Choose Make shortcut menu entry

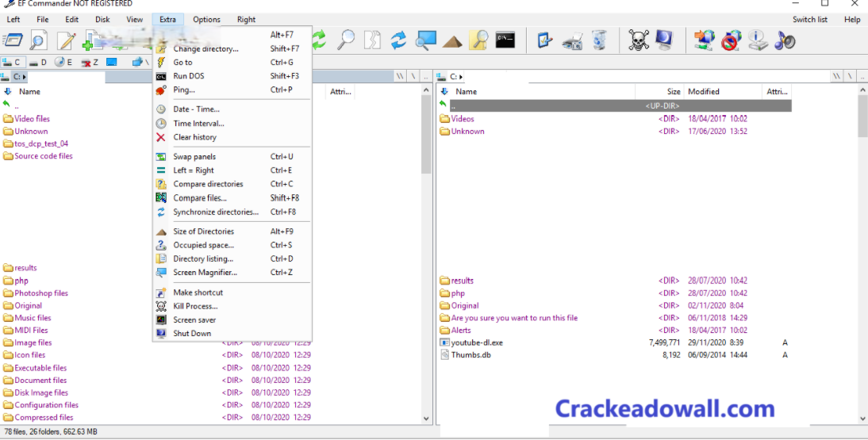(x=232, y=293)
